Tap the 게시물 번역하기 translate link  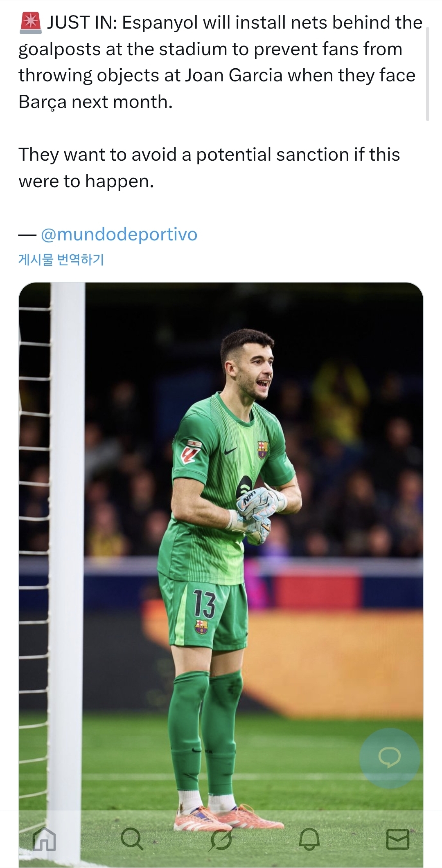(x=61, y=259)
